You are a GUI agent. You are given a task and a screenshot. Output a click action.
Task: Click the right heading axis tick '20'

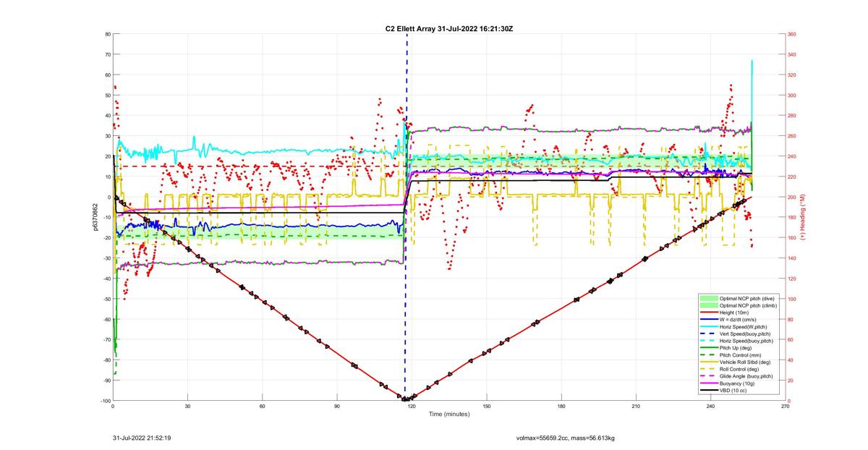791,381
